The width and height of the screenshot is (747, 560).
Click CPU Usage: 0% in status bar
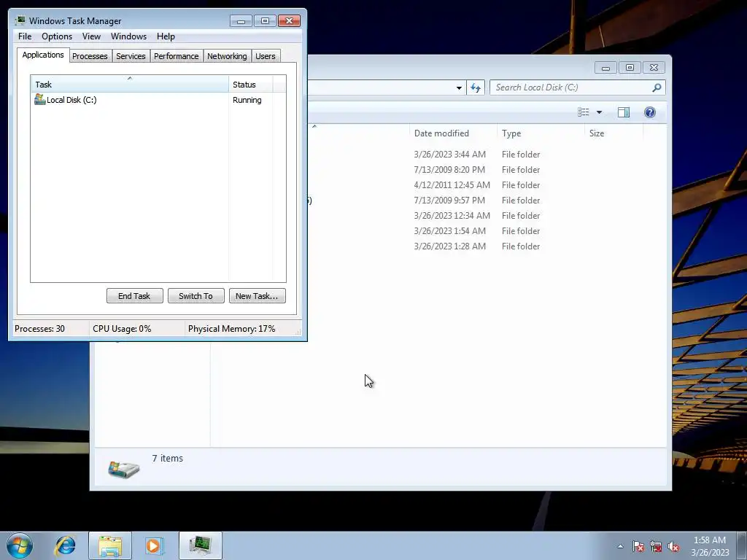pyautogui.click(x=122, y=329)
